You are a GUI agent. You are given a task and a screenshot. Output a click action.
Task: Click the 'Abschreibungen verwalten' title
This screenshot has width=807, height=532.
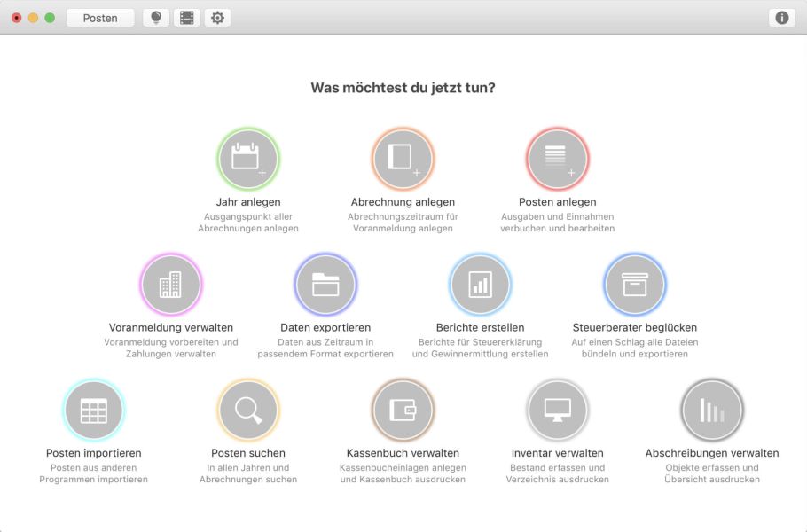pos(712,453)
